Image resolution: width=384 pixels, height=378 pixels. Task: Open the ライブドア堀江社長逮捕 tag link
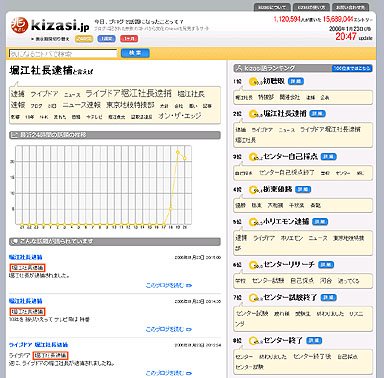(x=129, y=93)
